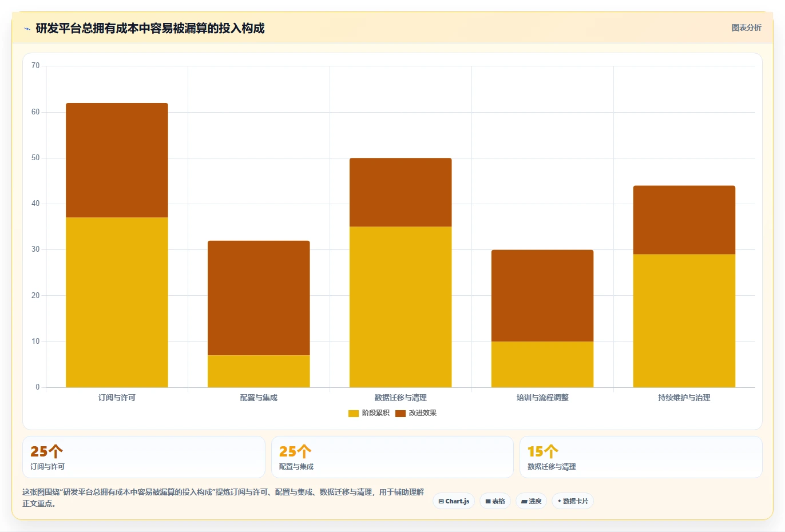Viewport: 785px width, 532px height.
Task: Click the 订阅与许可 x-axis label
Action: coord(117,398)
